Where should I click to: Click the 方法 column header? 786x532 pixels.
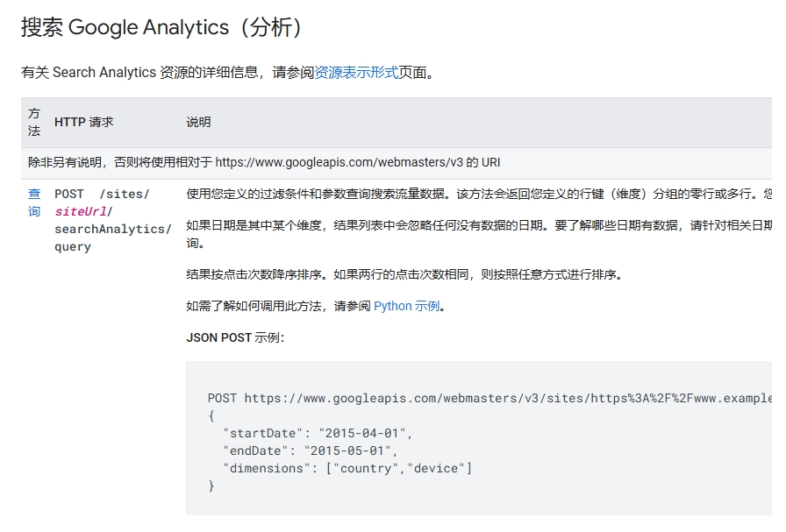click(x=34, y=122)
